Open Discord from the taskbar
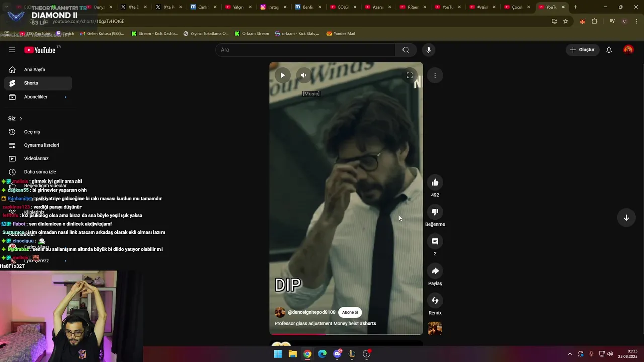Image resolution: width=644 pixels, height=362 pixels. pos(337,354)
